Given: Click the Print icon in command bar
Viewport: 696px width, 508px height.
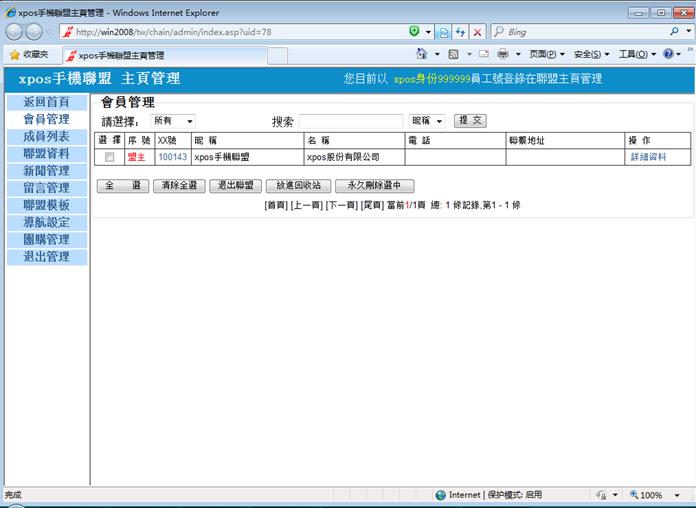Looking at the screenshot, I should tap(503, 54).
